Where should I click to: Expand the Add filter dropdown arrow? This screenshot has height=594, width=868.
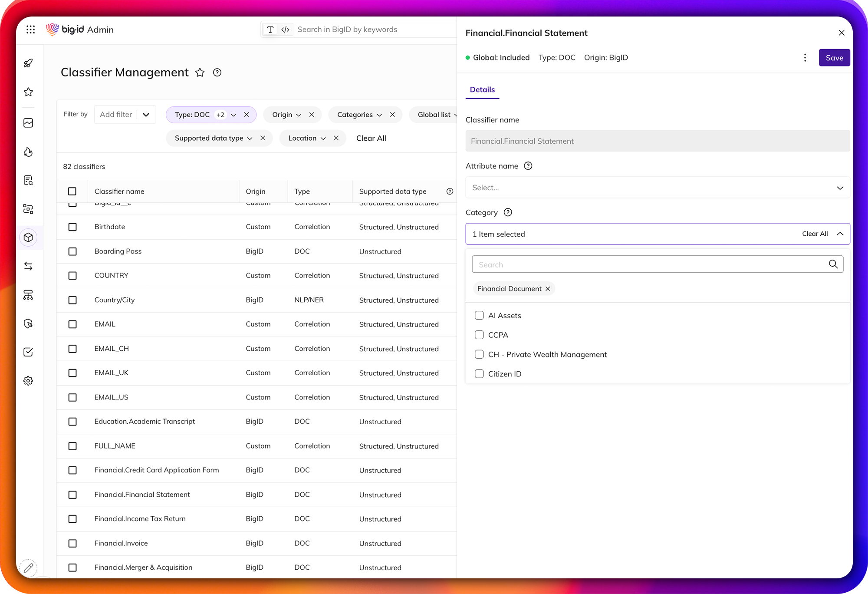[x=146, y=115]
